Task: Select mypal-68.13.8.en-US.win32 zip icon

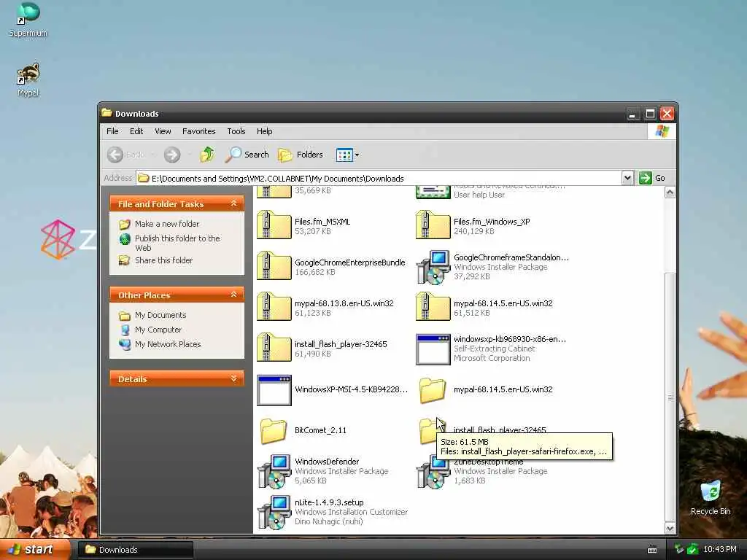Action: [274, 306]
